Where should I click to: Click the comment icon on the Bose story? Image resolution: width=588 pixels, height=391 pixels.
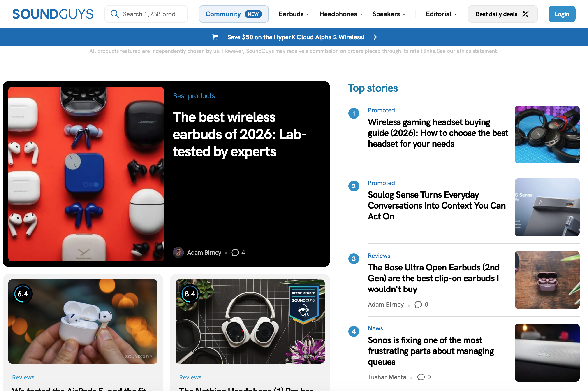coord(418,305)
